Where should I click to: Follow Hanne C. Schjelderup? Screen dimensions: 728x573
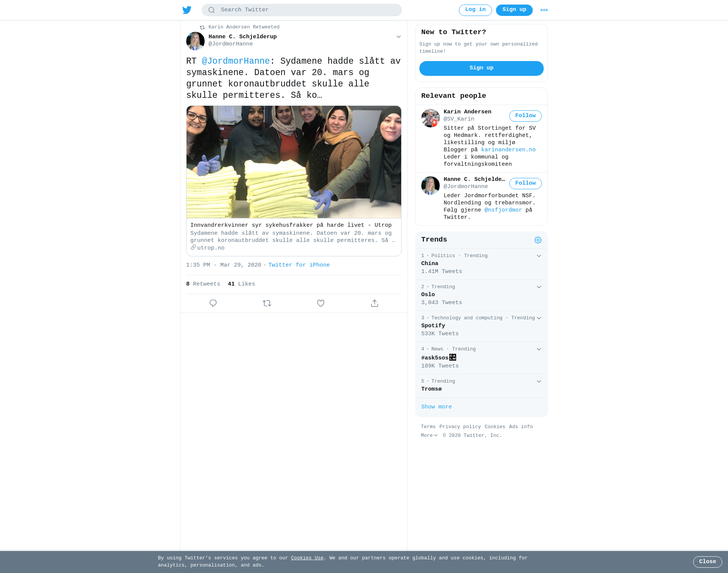(526, 184)
